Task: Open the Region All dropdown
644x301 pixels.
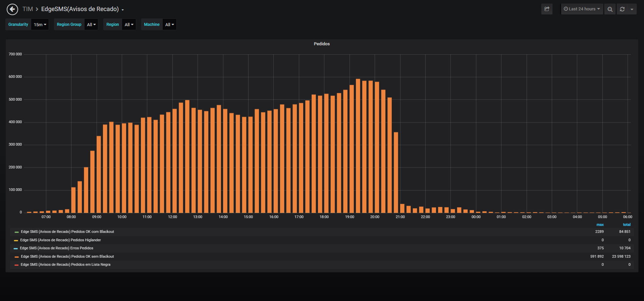Action: [129, 24]
